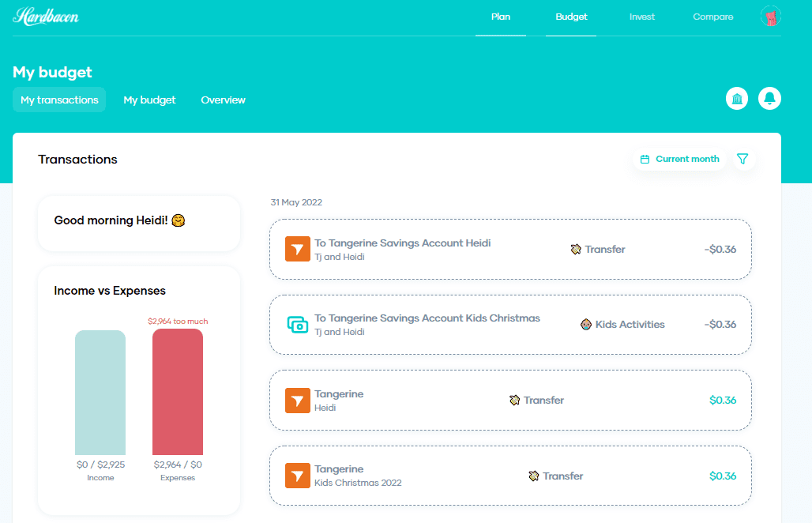Open the Tangerine Kids Christmas 2022 transaction card
This screenshot has width=812, height=523.
510,476
